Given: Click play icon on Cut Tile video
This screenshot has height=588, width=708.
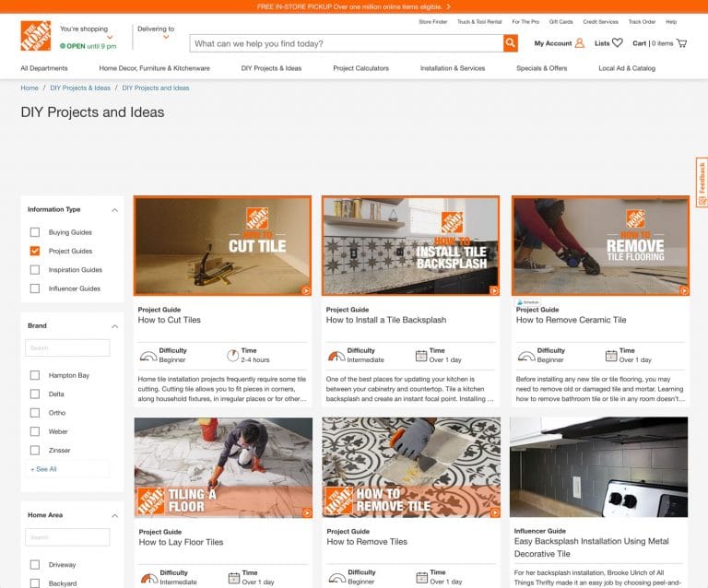Looking at the screenshot, I should pos(305,290).
